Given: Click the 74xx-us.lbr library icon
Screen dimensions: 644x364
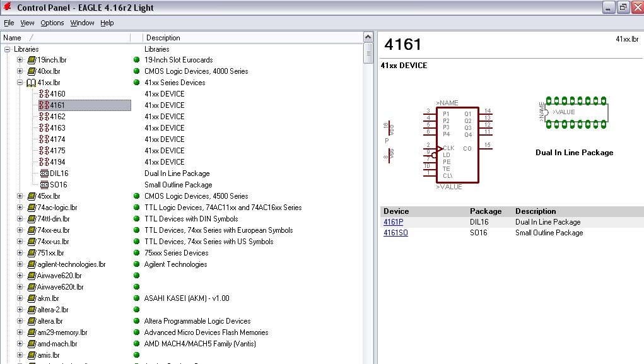Looking at the screenshot, I should pyautogui.click(x=32, y=242).
